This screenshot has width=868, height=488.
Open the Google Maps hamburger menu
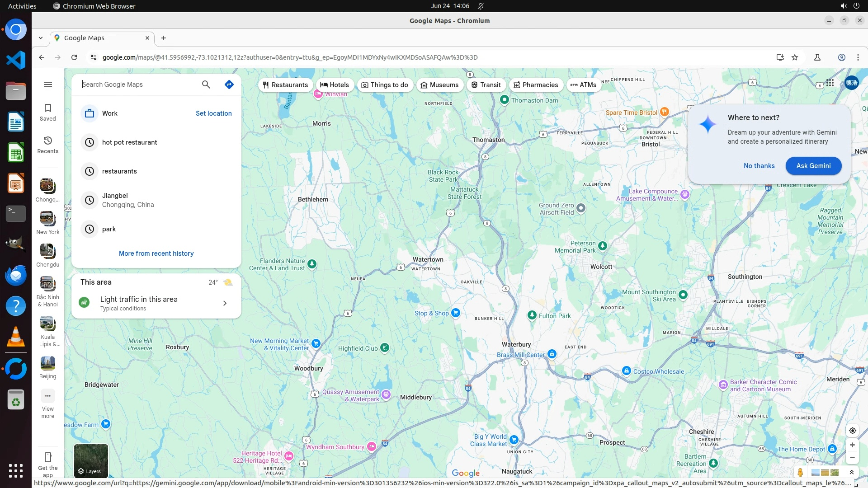tap(48, 84)
